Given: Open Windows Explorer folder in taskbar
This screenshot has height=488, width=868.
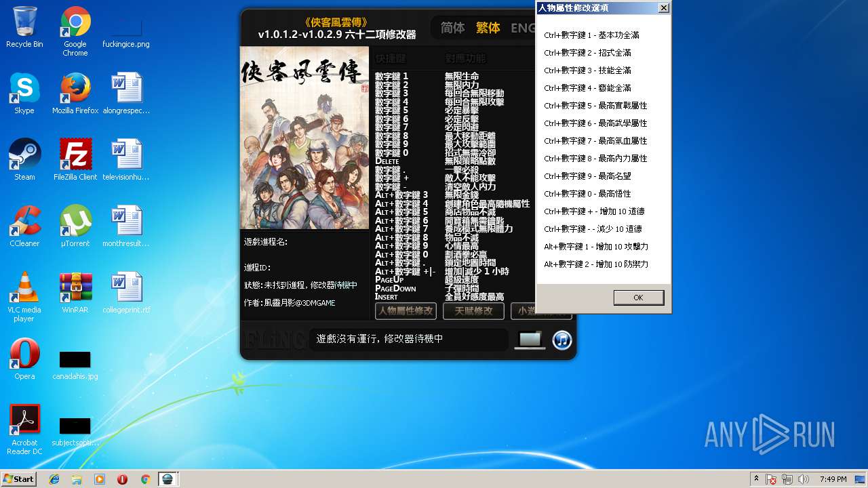Looking at the screenshot, I should [77, 479].
